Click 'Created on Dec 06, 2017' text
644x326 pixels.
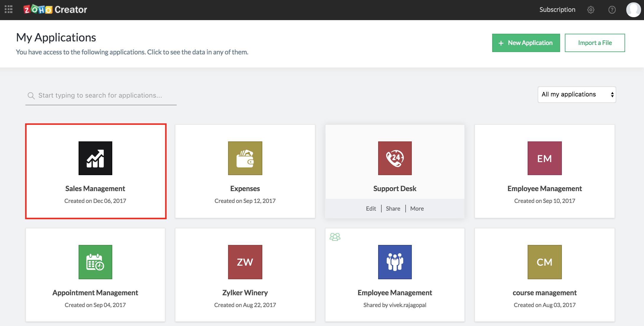tap(95, 201)
